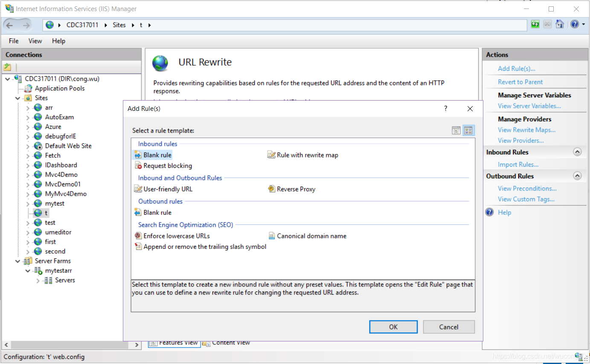
Task: Select the Azure site
Action: (53, 127)
